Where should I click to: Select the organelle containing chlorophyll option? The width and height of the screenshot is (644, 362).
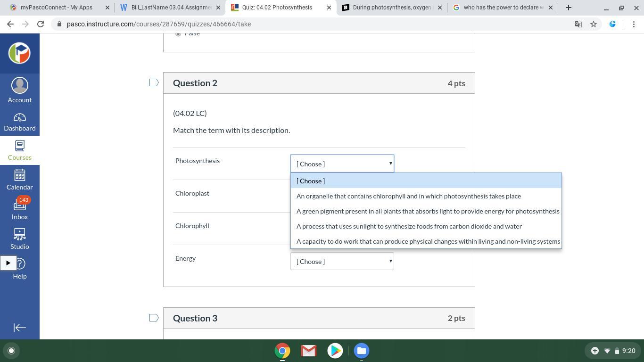[426, 196]
